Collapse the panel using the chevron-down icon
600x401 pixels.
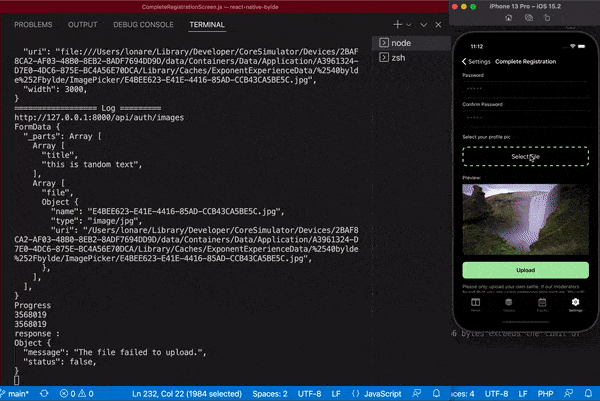click(x=424, y=24)
